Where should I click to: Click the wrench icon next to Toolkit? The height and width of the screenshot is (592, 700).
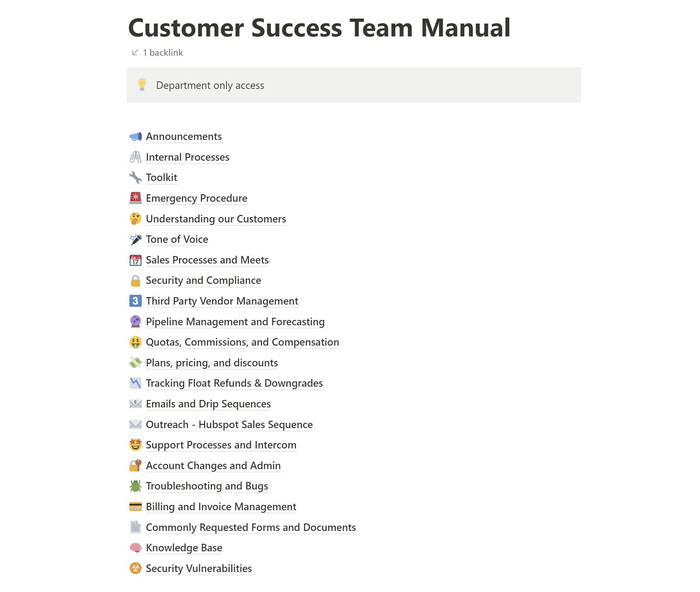[x=135, y=177]
